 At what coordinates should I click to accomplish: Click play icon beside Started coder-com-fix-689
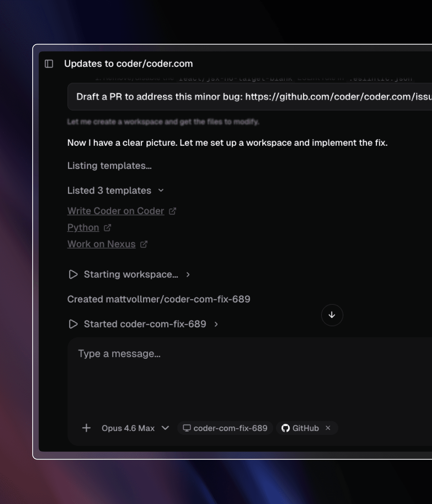(x=73, y=324)
